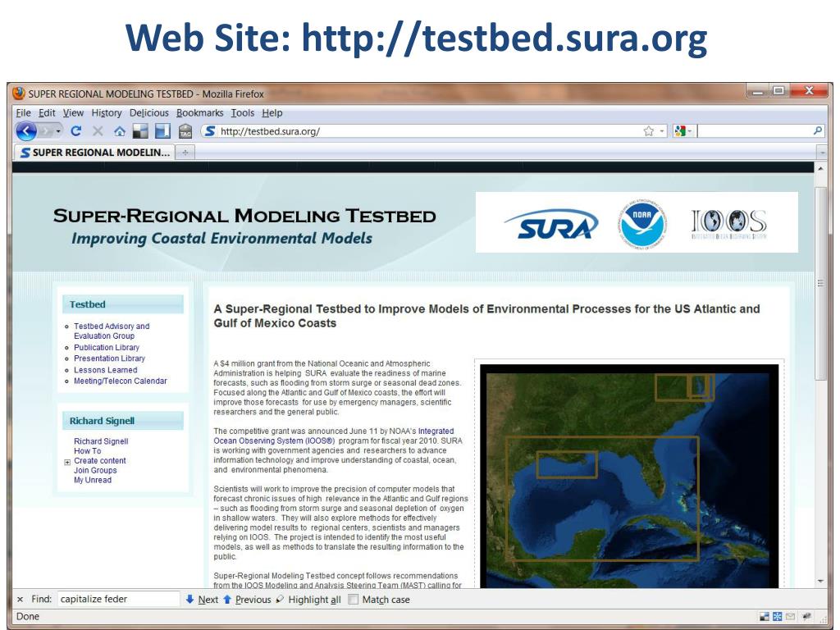
Task: Close the Find bar with the x
Action: (21, 600)
